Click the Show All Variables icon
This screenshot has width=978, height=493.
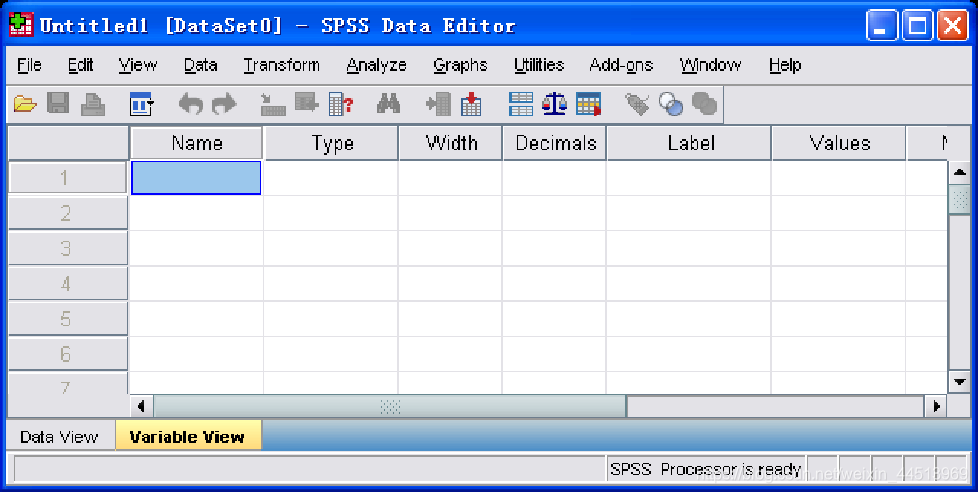[x=704, y=104]
